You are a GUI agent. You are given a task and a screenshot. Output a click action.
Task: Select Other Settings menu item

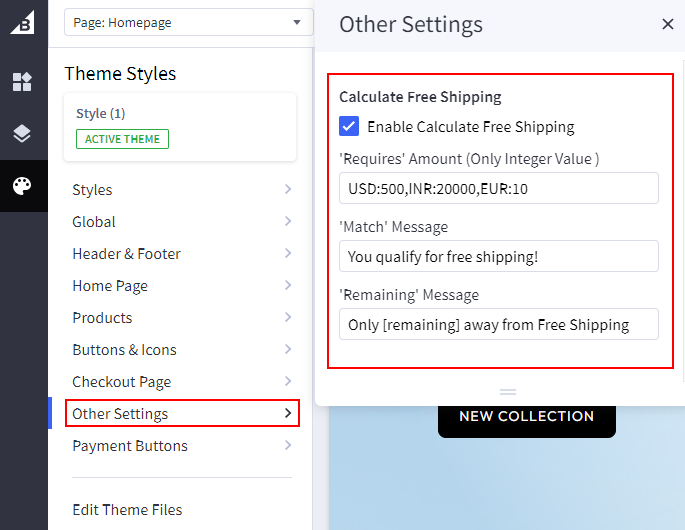coord(182,414)
